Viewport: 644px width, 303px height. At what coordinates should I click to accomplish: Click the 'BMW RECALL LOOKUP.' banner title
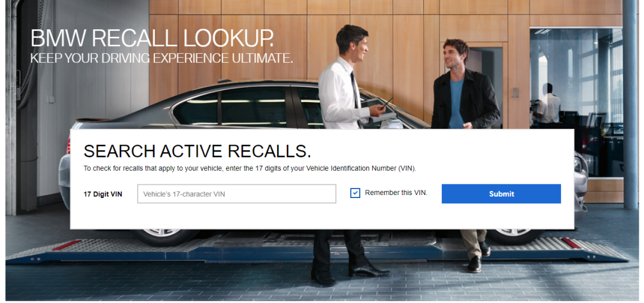click(152, 39)
